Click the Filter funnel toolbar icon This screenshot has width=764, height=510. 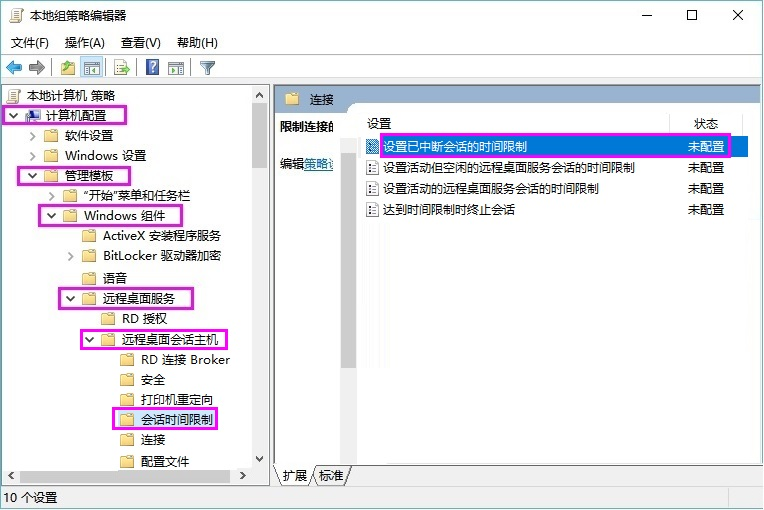pyautogui.click(x=207, y=68)
